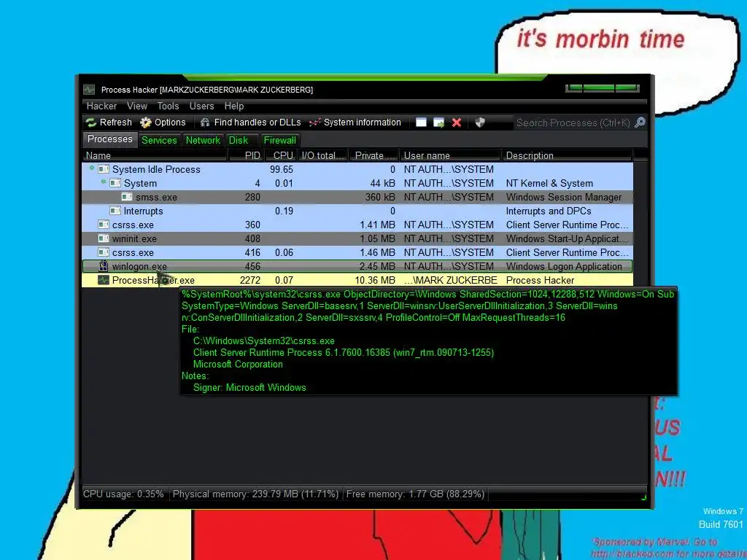Sort by the Private bytes column header
This screenshot has height=560, width=747.
[374, 156]
